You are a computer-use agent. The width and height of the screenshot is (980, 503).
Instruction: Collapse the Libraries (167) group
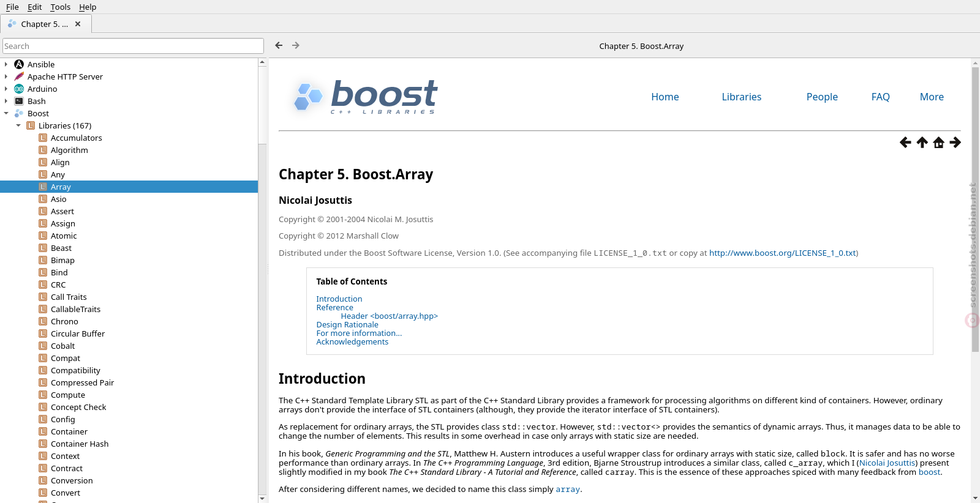[x=18, y=125]
